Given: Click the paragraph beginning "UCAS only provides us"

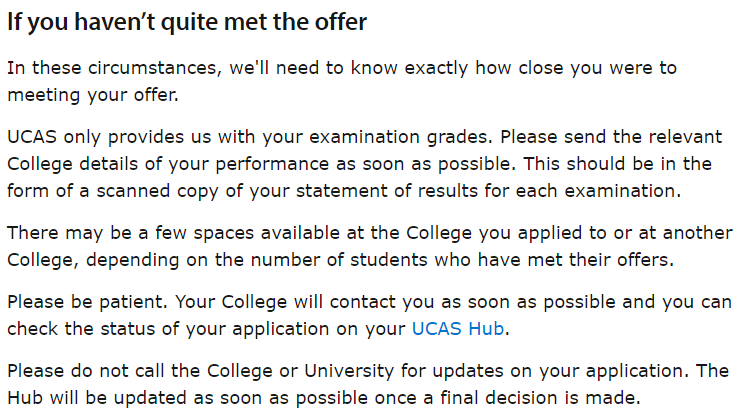Looking at the screenshot, I should tap(364, 164).
